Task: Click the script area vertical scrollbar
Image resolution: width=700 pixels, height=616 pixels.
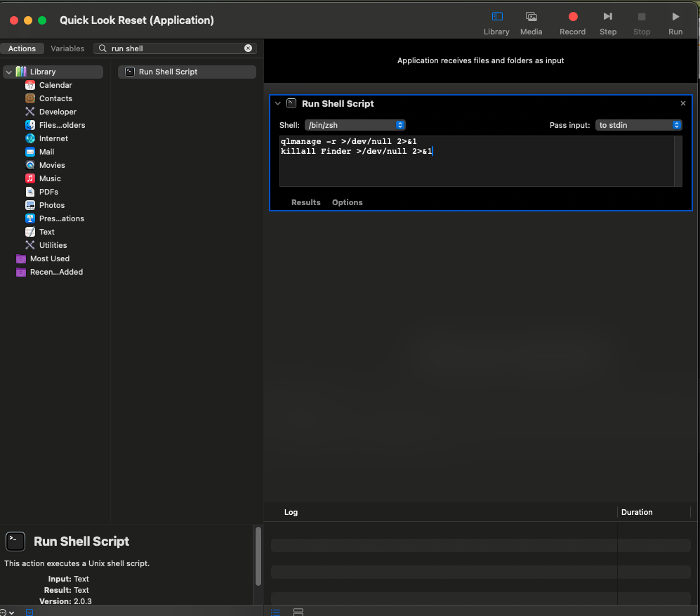Action: coord(678,162)
